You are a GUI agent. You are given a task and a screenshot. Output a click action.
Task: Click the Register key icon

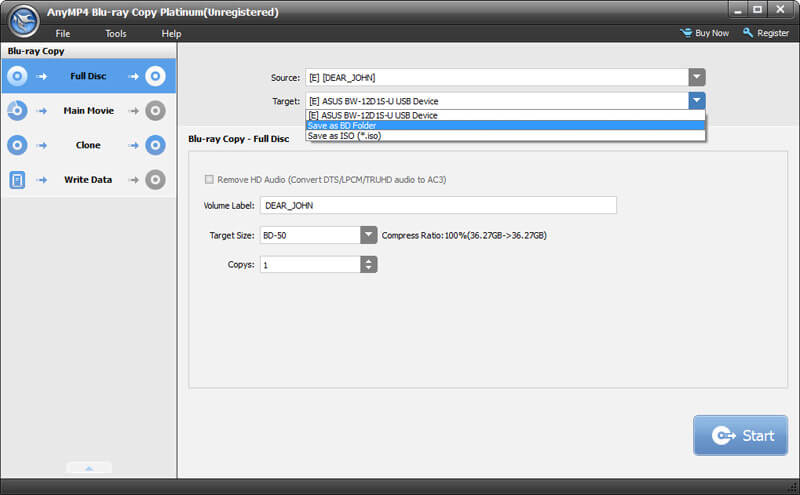pyautogui.click(x=748, y=33)
